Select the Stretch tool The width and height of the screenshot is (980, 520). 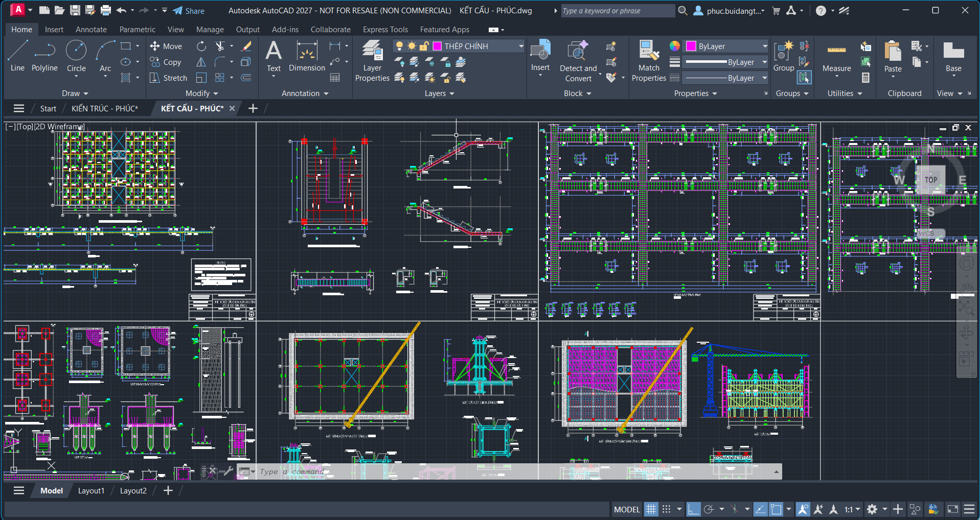[x=169, y=78]
